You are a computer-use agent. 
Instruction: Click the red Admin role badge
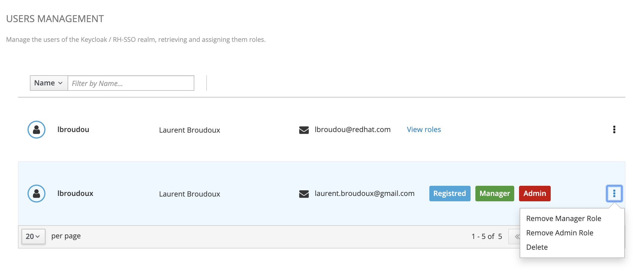[x=535, y=194]
